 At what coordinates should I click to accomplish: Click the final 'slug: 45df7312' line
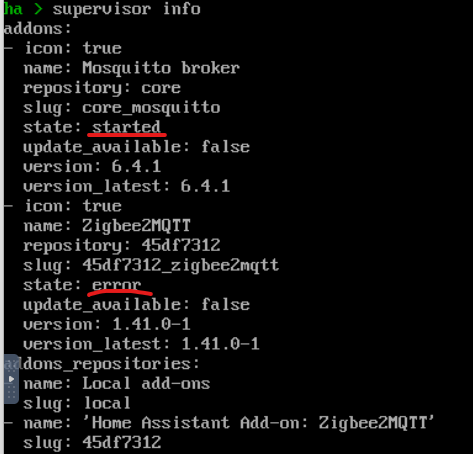[x=92, y=443]
